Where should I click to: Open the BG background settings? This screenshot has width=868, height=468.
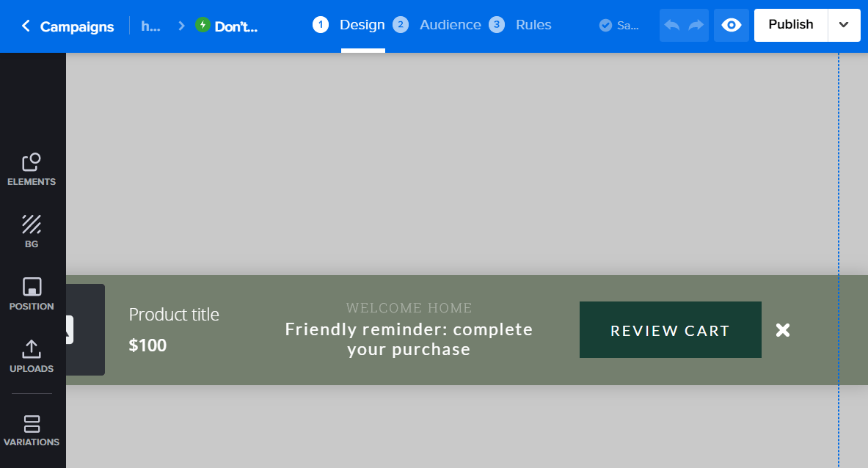[x=32, y=231]
